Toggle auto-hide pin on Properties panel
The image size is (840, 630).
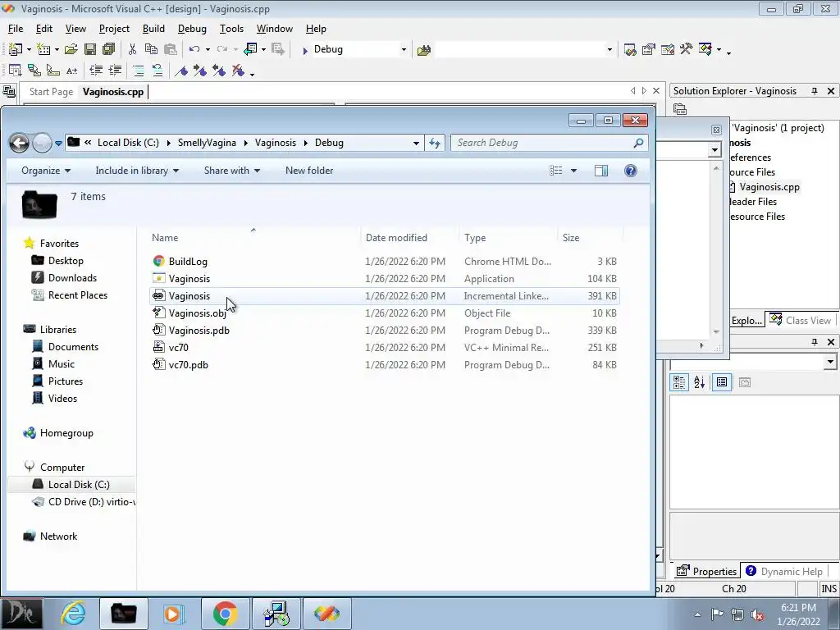pyautogui.click(x=815, y=342)
